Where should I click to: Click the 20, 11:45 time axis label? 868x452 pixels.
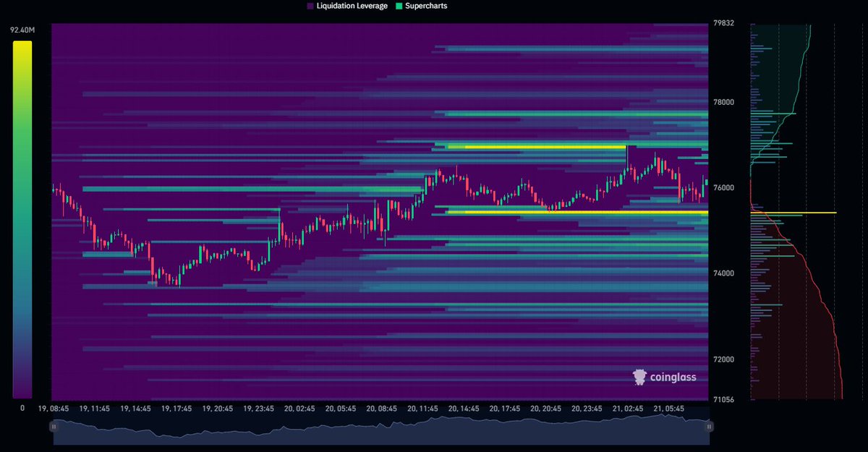point(422,409)
